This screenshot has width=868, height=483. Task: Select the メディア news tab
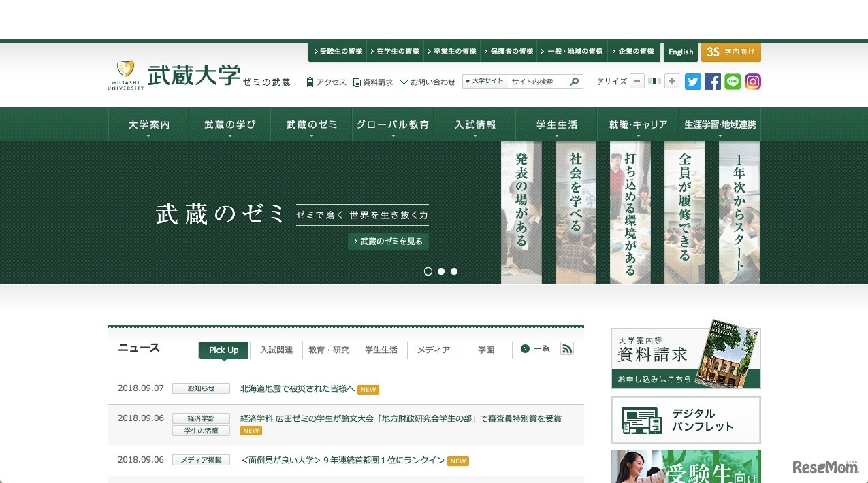[x=433, y=350]
